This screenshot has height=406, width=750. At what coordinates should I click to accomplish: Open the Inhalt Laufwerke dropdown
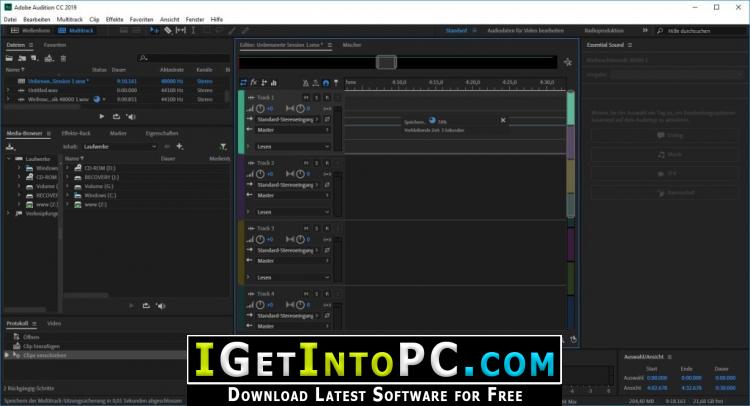pos(120,147)
